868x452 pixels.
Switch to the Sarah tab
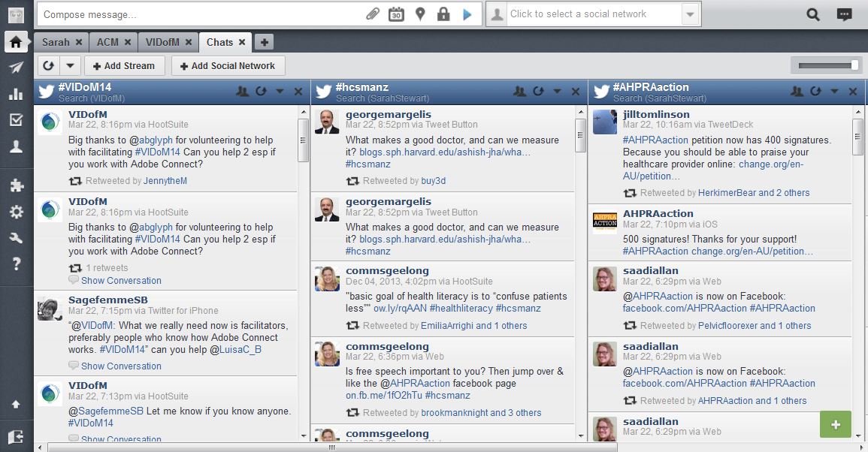(x=56, y=42)
